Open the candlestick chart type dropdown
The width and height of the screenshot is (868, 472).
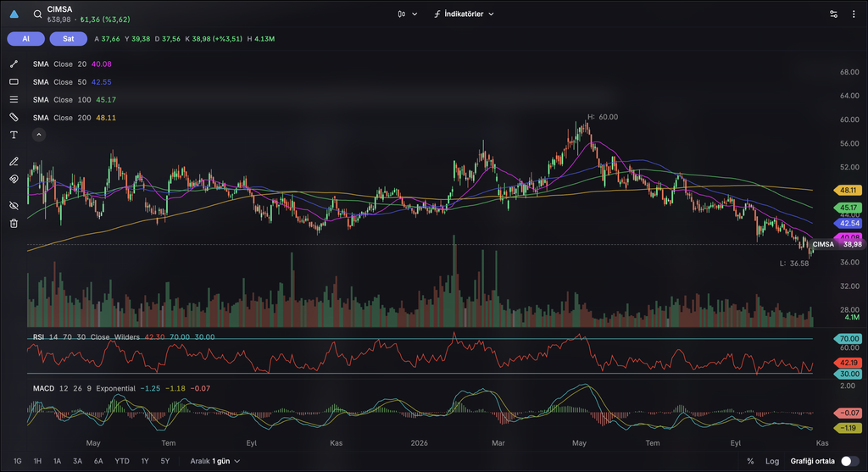pyautogui.click(x=408, y=14)
